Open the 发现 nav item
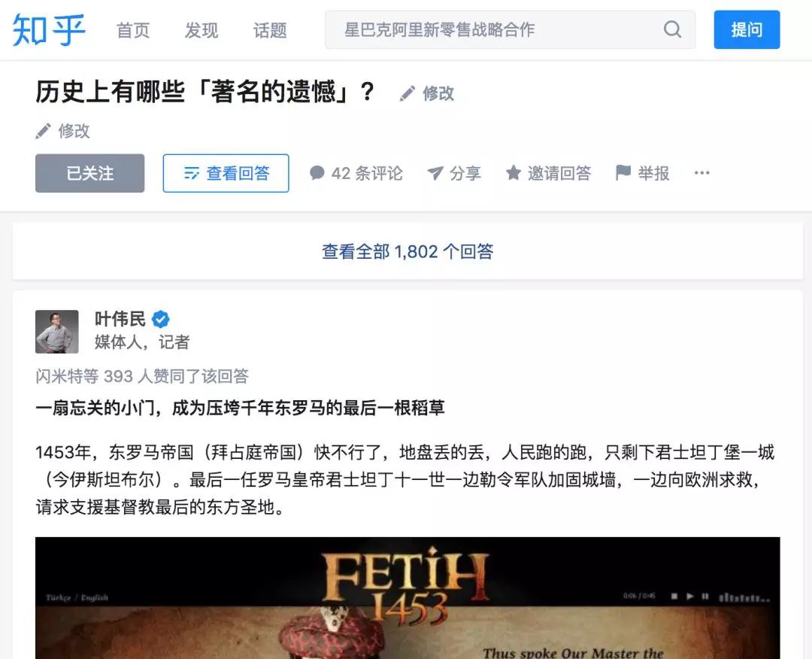Screen dimensions: 812x659 tap(201, 30)
